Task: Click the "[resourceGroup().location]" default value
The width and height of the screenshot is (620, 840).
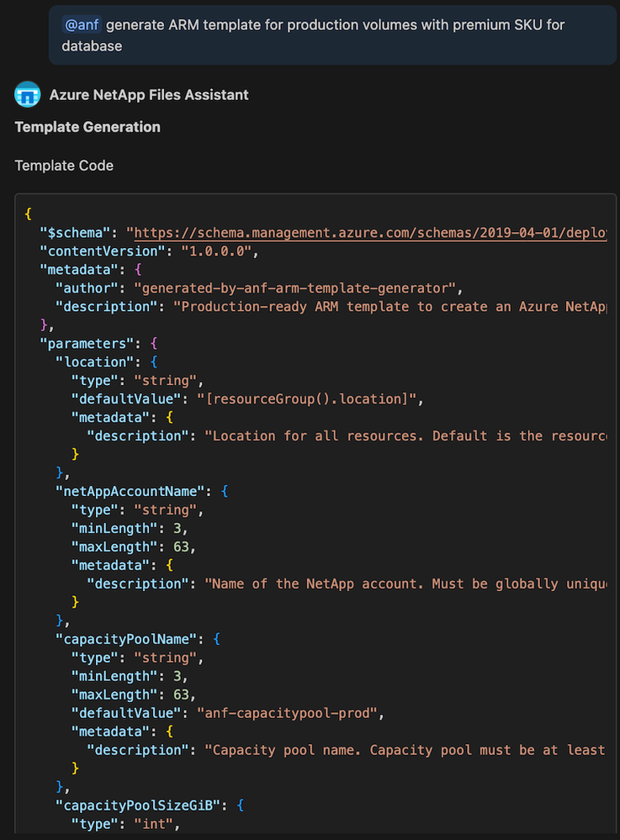Action: tap(305, 399)
